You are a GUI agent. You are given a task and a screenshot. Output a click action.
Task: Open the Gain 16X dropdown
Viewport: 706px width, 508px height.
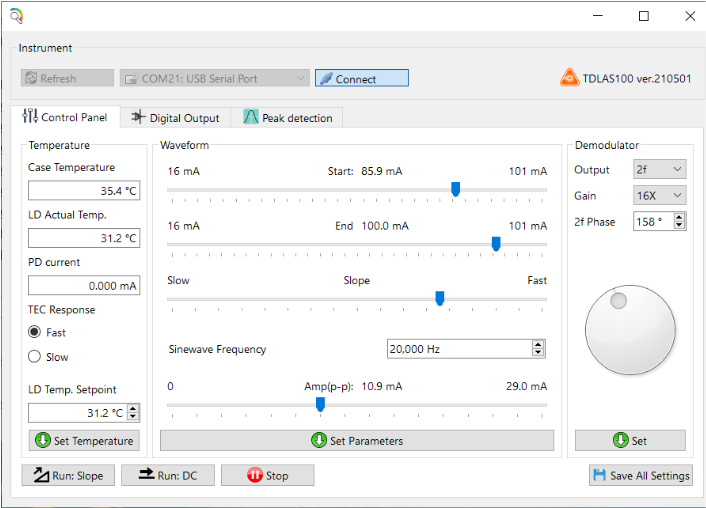[x=660, y=195]
